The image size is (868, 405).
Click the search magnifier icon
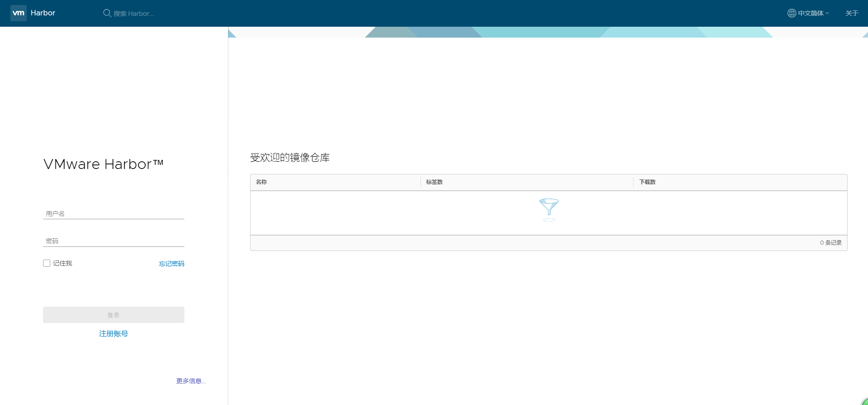[x=107, y=13]
